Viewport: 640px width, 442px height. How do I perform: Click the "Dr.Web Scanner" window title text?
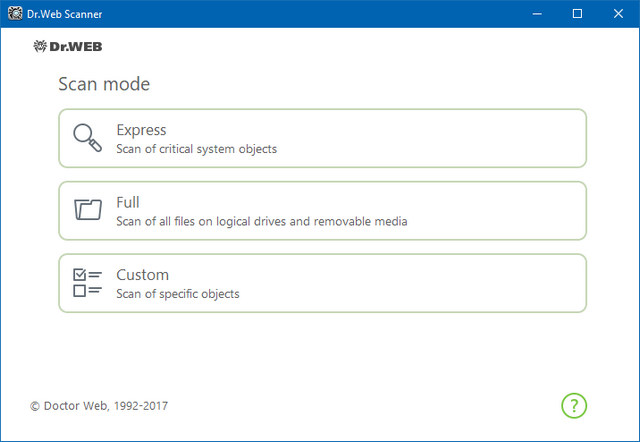pos(64,14)
